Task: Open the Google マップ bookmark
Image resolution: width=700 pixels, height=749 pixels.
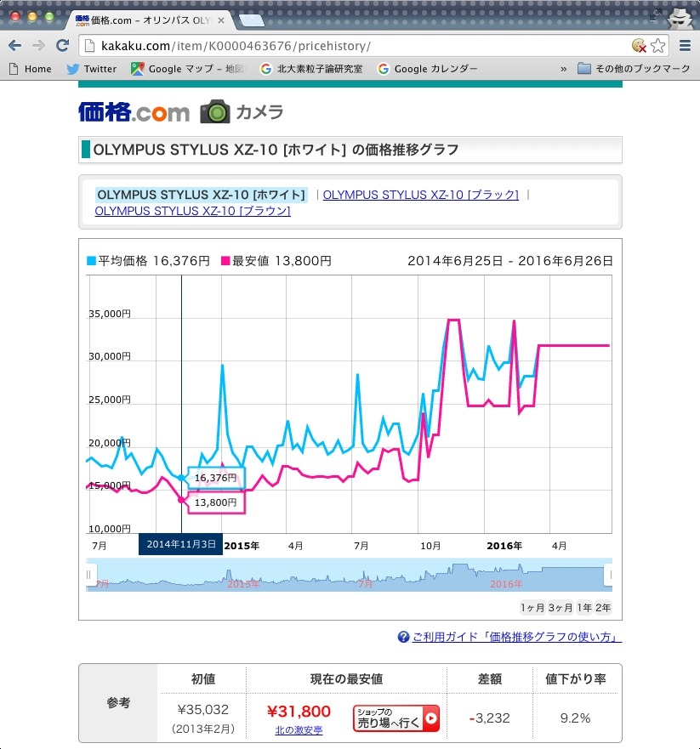Action: [187, 69]
